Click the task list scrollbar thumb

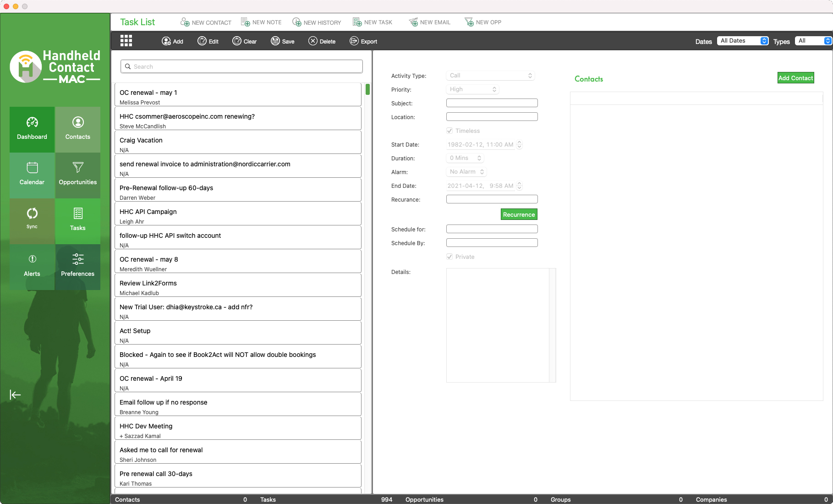[367, 89]
